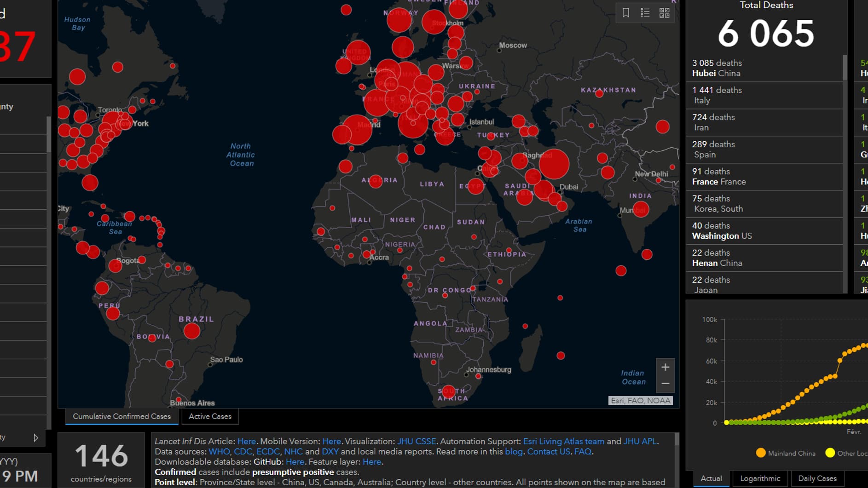Open the Mobile Version Here link
Screen dimensions: 868x488
331,441
